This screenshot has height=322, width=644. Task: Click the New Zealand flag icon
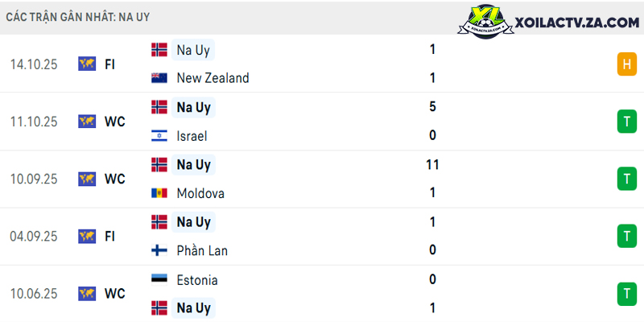[159, 78]
